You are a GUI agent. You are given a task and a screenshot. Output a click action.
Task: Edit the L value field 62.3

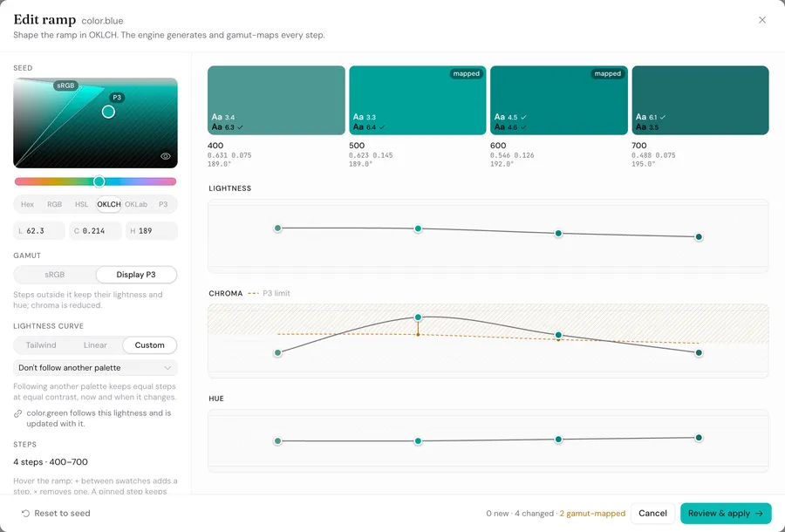[39, 231]
